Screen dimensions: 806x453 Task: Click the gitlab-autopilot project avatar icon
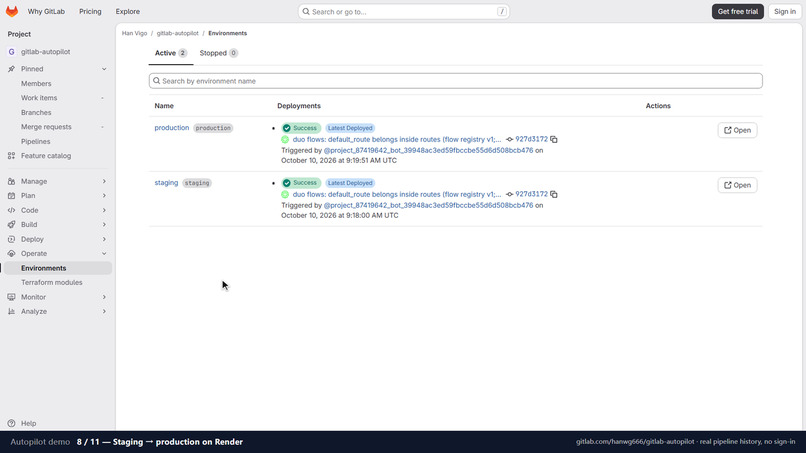point(11,52)
